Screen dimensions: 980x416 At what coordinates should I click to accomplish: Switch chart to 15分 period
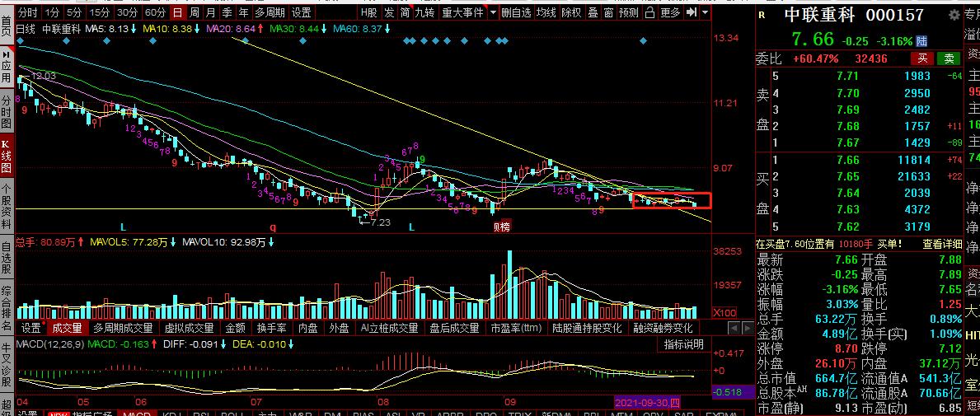(100, 12)
